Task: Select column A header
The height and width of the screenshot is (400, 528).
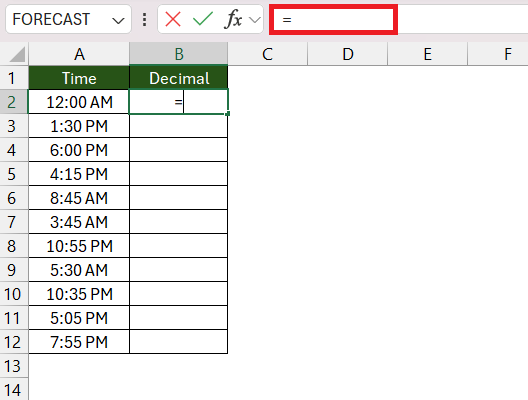Action: [79, 54]
